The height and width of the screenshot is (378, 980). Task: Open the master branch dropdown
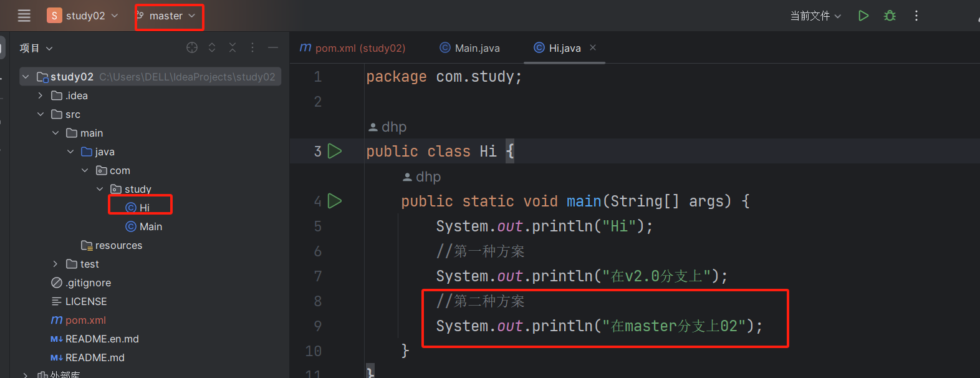[167, 16]
